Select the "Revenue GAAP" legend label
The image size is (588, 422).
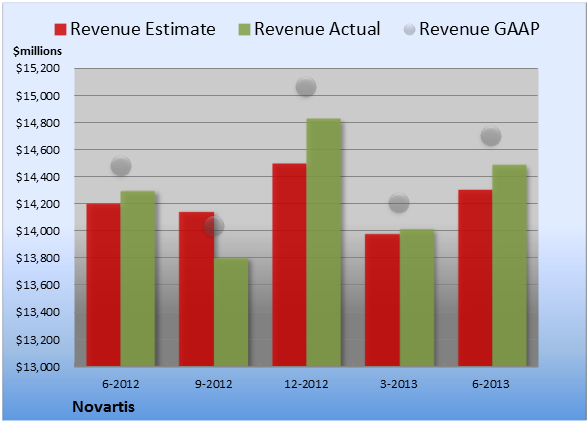[x=479, y=29]
